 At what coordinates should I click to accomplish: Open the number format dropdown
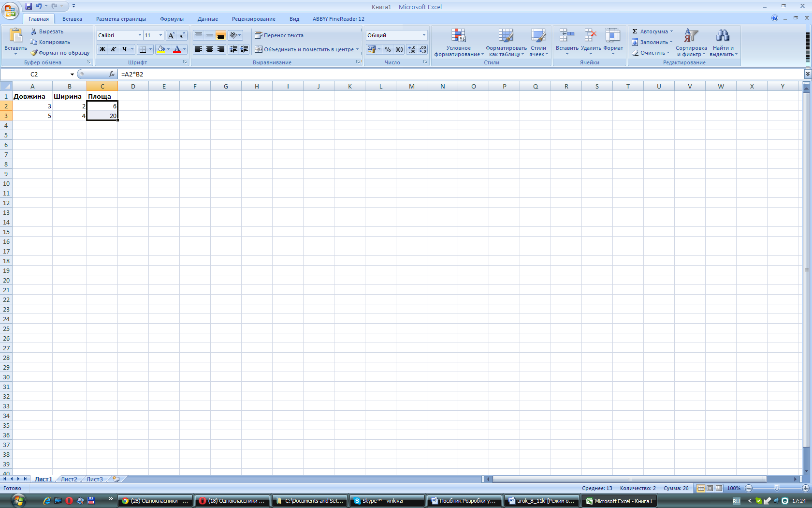pyautogui.click(x=424, y=35)
